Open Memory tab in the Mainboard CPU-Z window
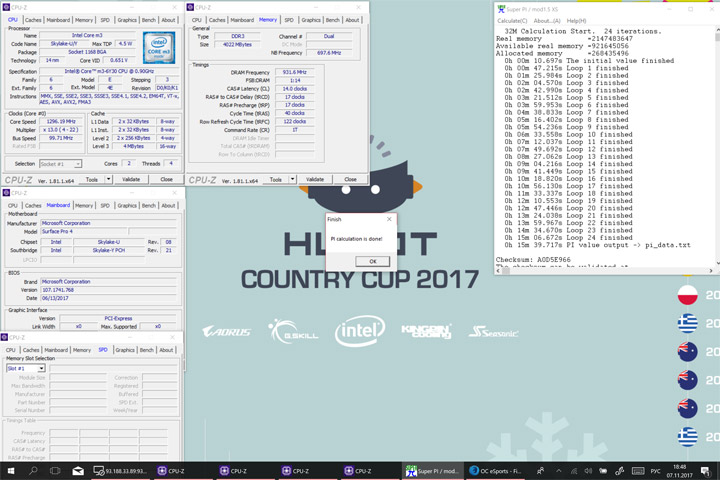This screenshot has height=480, width=720. tap(84, 205)
